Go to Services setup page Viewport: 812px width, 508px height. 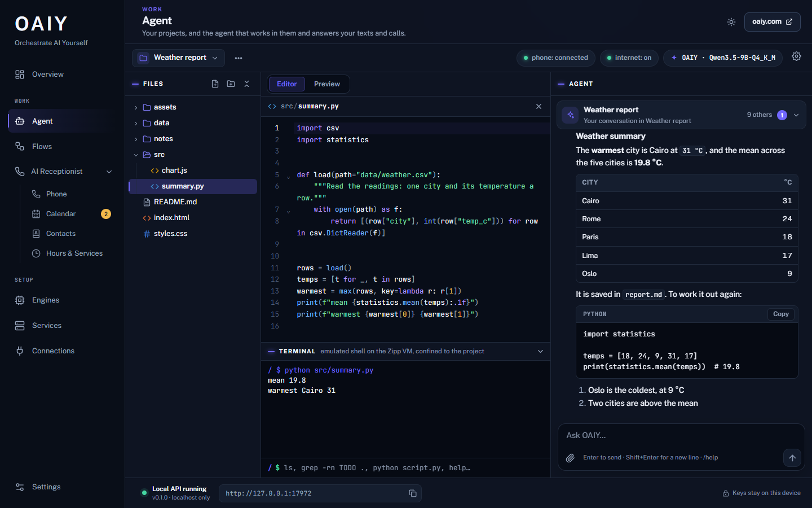[63, 326]
